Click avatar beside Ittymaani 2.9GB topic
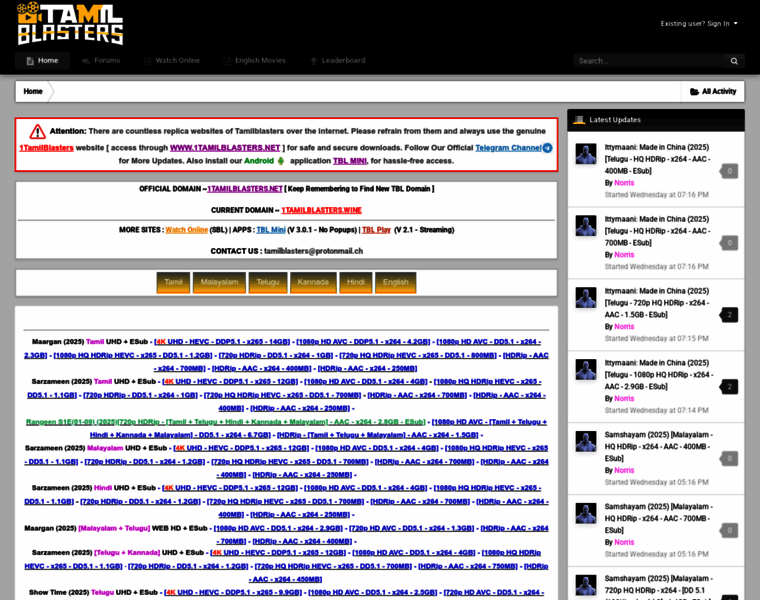The image size is (760, 600). [x=586, y=369]
